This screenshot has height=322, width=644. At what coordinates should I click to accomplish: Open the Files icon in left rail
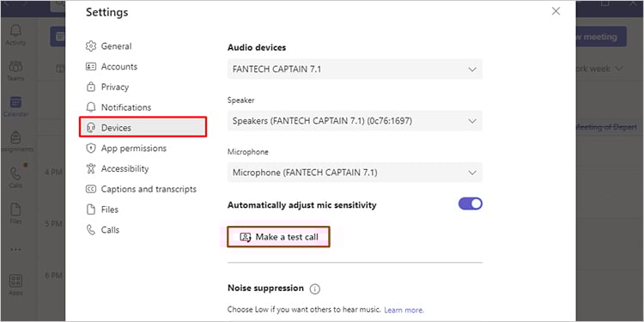point(15,210)
